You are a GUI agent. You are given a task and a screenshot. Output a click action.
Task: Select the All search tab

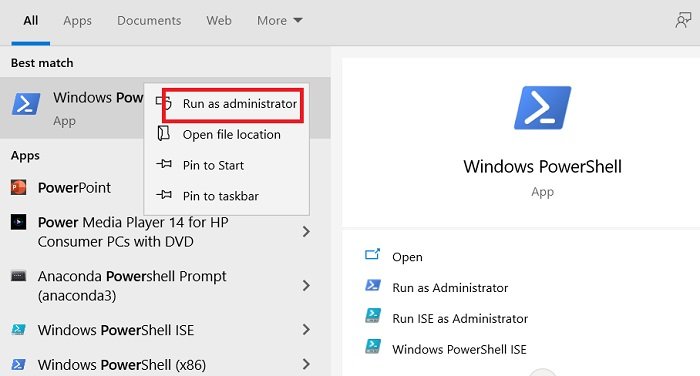pyautogui.click(x=31, y=21)
